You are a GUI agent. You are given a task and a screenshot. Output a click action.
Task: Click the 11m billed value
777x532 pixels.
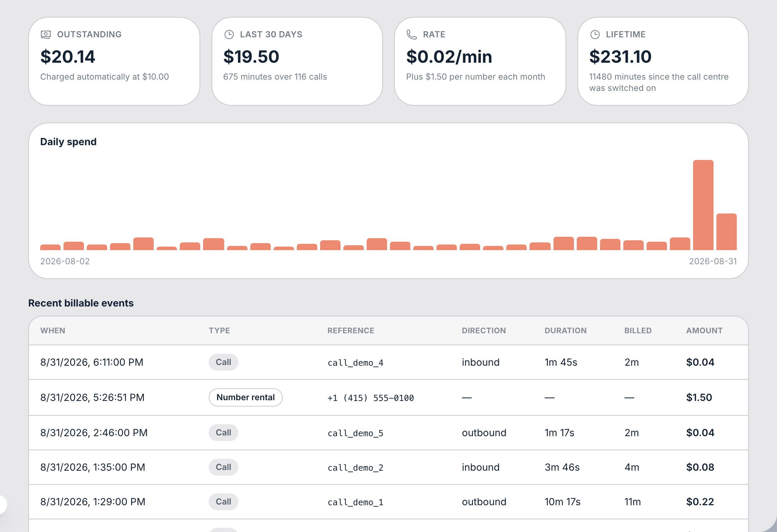(632, 502)
